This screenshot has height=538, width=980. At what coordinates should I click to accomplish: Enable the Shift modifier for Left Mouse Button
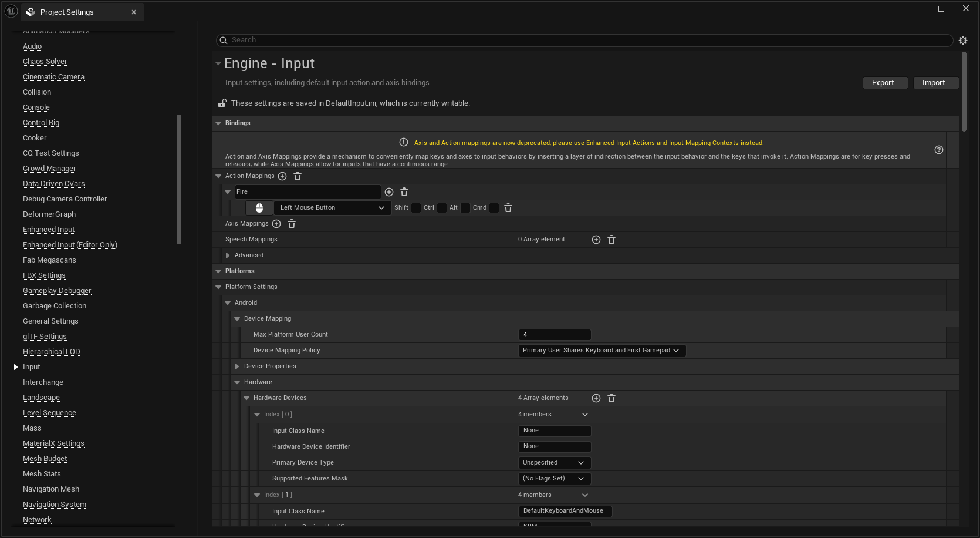415,207
